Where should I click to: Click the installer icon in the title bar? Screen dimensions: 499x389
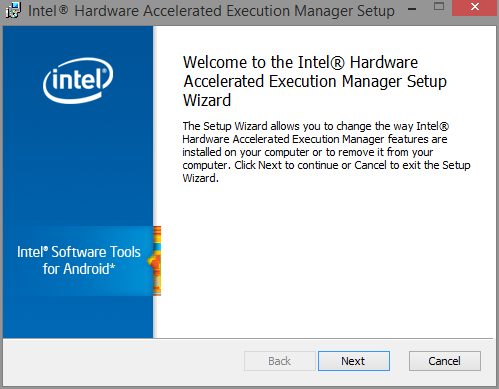[x=13, y=10]
